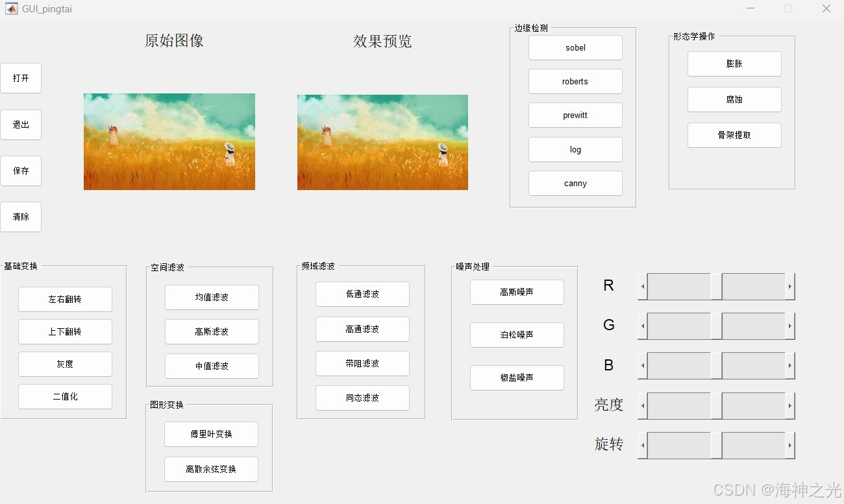The width and height of the screenshot is (844, 504).
Task: Click the 旋转 slider right arrow
Action: [x=790, y=446]
